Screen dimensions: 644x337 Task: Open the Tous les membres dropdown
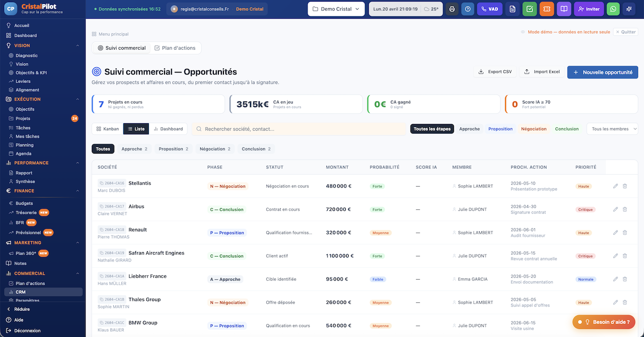(x=612, y=129)
